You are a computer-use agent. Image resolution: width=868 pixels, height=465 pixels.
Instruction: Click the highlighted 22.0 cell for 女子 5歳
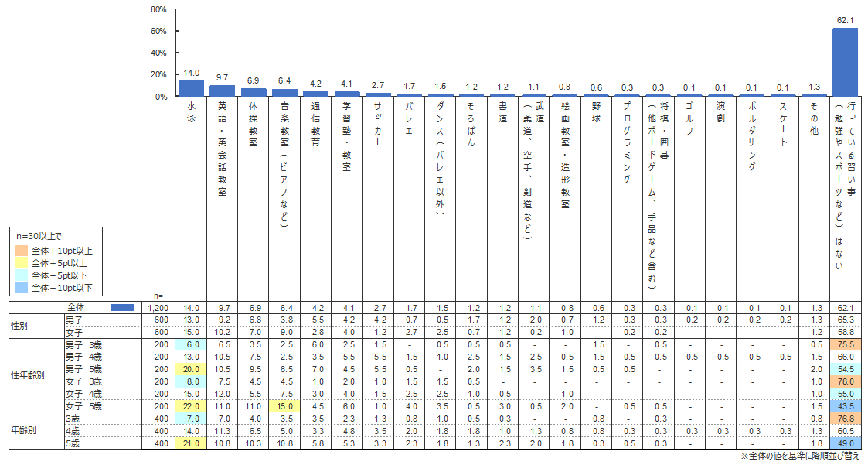[x=191, y=406]
